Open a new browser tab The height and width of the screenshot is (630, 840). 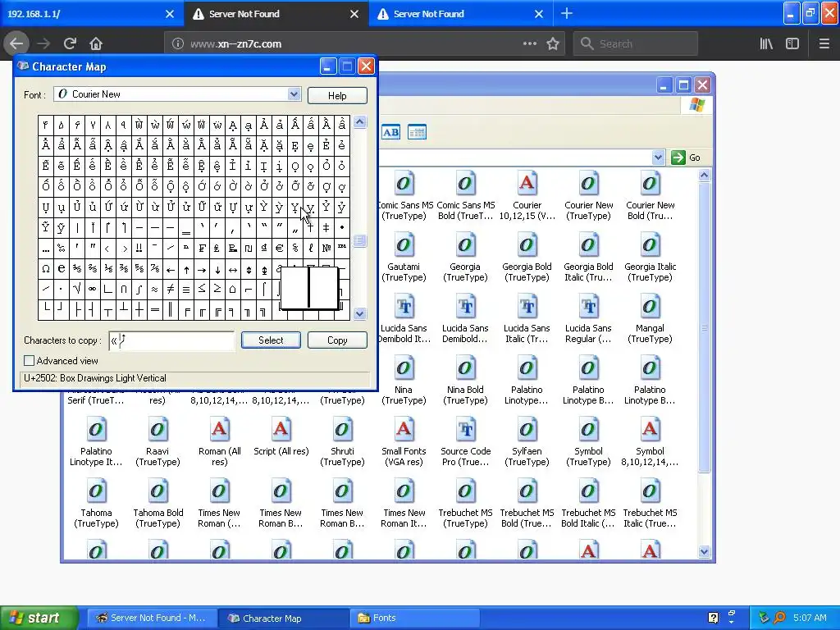[x=567, y=14]
